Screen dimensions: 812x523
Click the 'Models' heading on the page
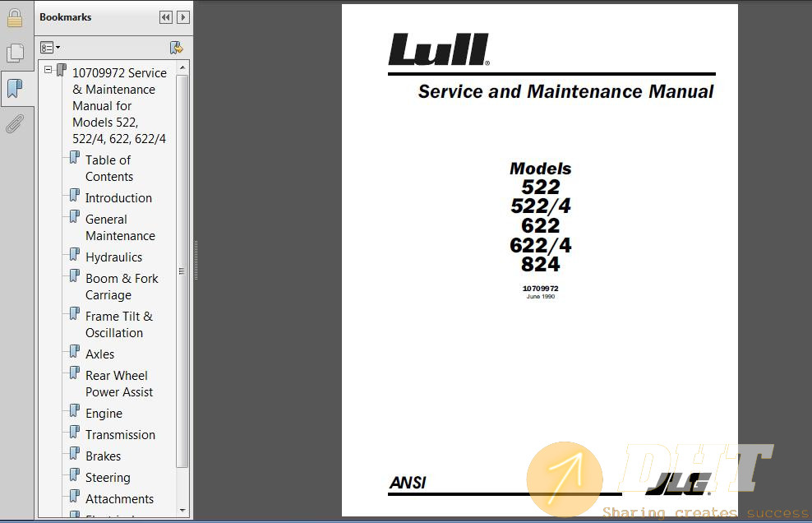pos(541,169)
